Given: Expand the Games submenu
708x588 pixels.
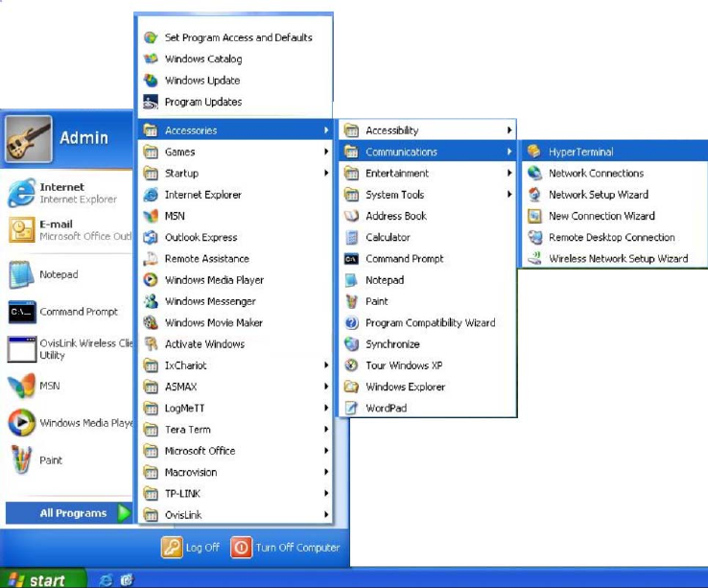Looking at the screenshot, I should (179, 152).
